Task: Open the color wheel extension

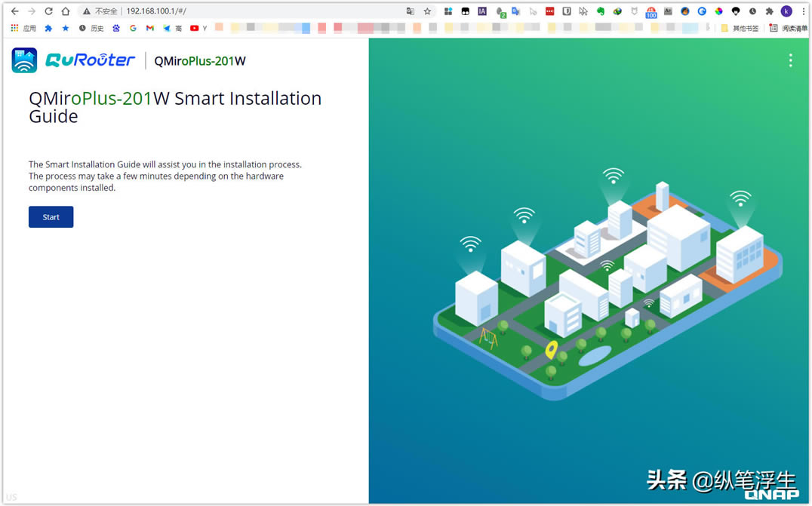Action: [x=718, y=11]
